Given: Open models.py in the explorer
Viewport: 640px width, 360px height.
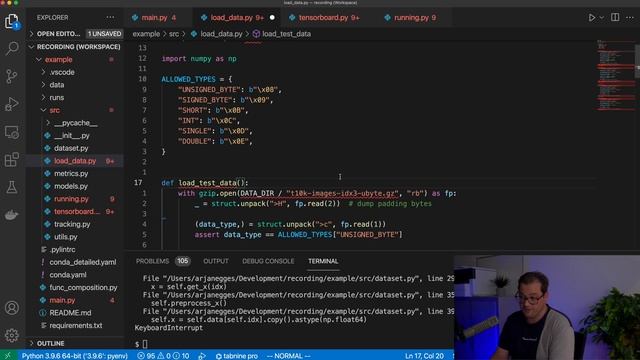Looking at the screenshot, I should click(75, 186).
